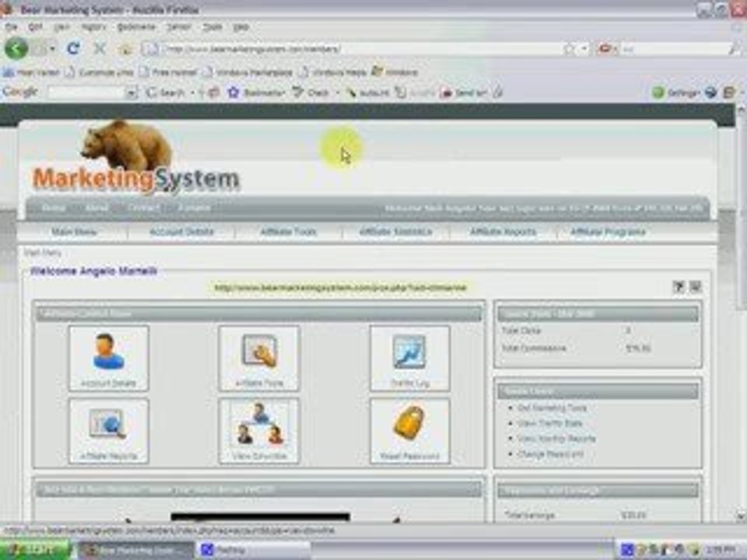Screen dimensions: 747x560
Task: Switch to second taskbar window button
Action: tap(252, 550)
